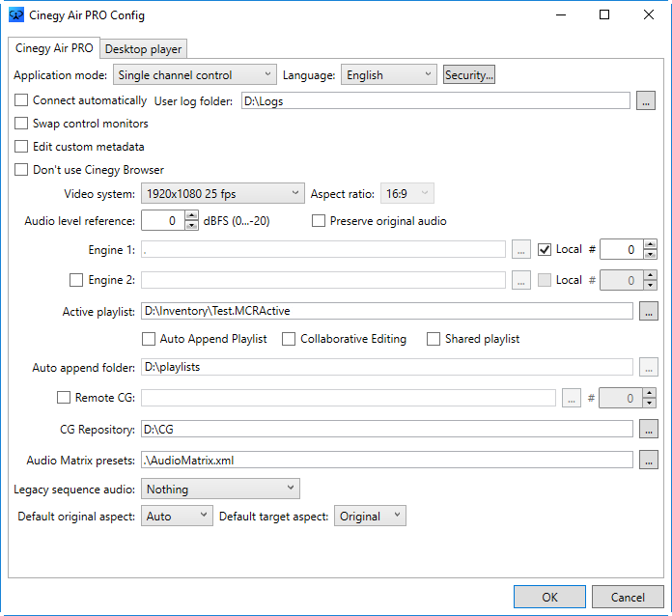Decrease Engine 1 number value
672x616 pixels.
click(x=650, y=254)
